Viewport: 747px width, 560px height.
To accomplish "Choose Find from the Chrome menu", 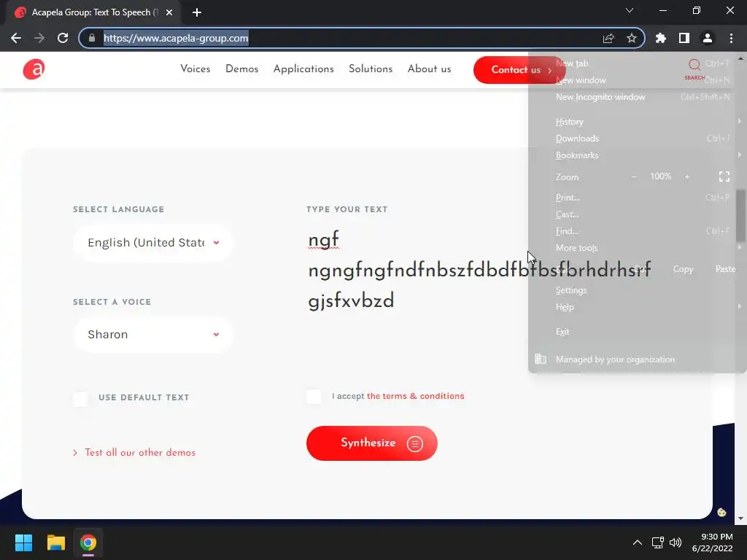I will [637, 231].
